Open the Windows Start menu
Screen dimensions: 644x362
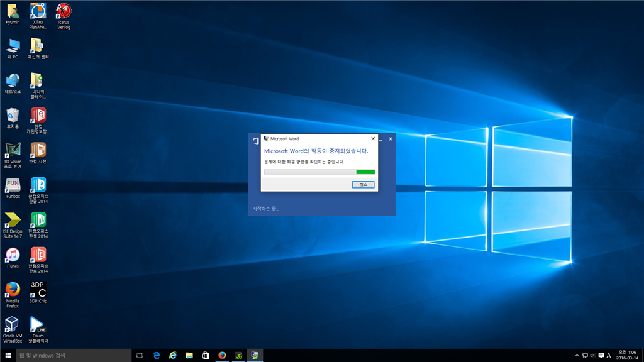point(8,356)
